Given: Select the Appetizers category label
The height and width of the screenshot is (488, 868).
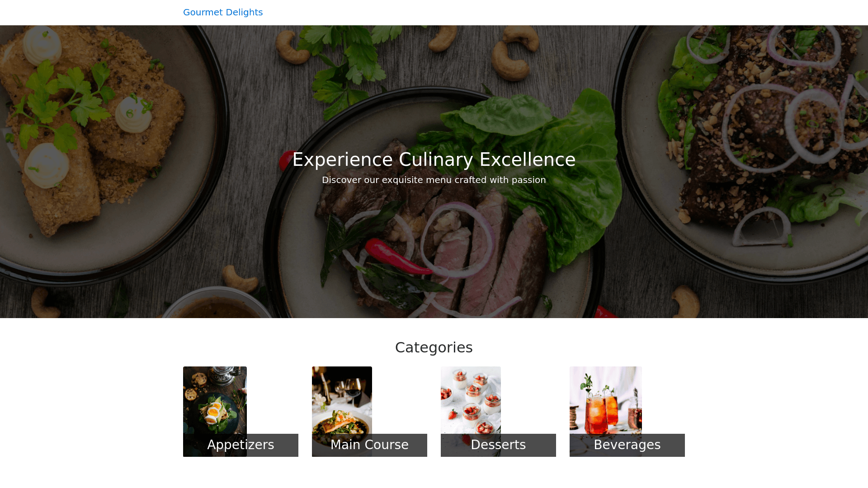Looking at the screenshot, I should coord(241,445).
